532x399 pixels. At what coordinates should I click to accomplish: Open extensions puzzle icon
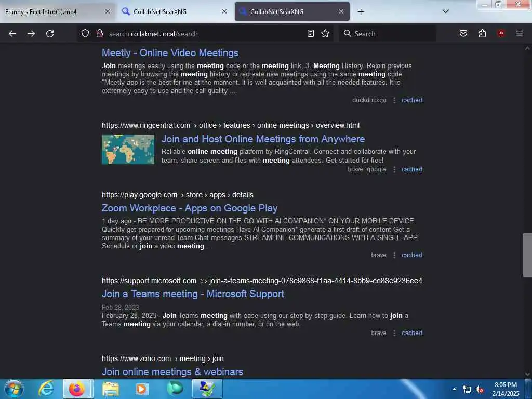[482, 33]
